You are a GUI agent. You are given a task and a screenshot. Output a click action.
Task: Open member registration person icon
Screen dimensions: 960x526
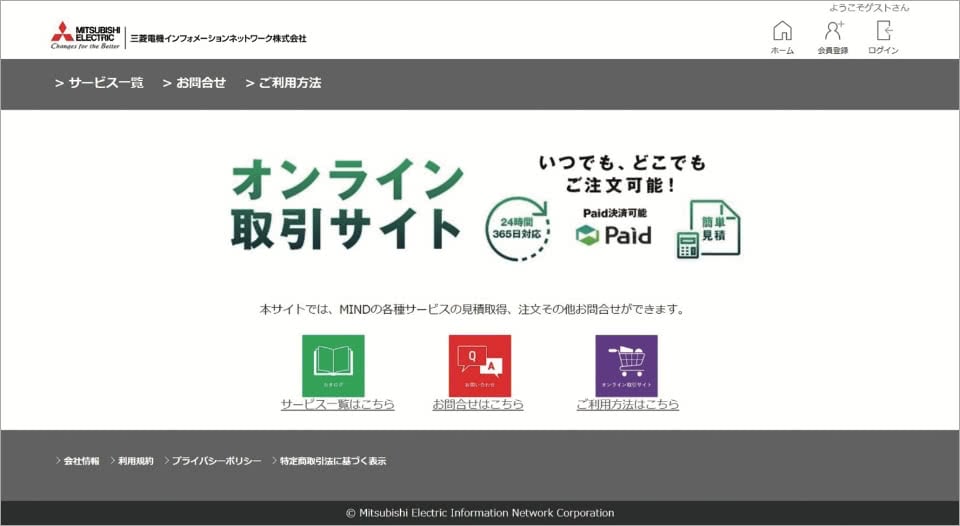(x=833, y=31)
